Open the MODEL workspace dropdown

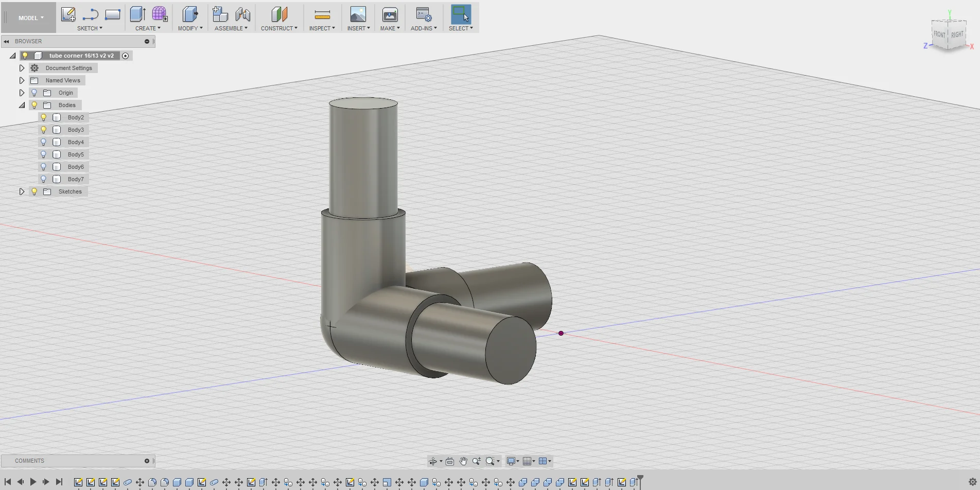pyautogui.click(x=31, y=17)
